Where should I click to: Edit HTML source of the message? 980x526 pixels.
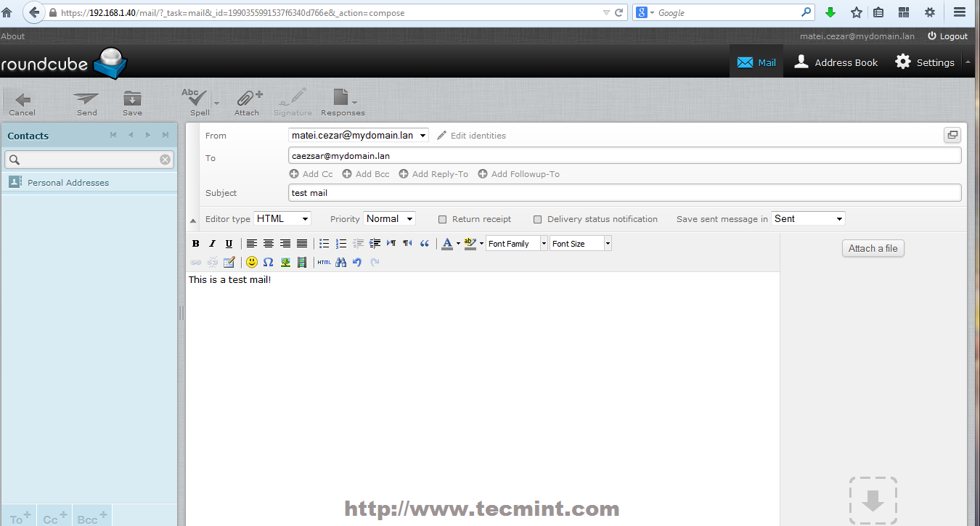[x=324, y=262]
